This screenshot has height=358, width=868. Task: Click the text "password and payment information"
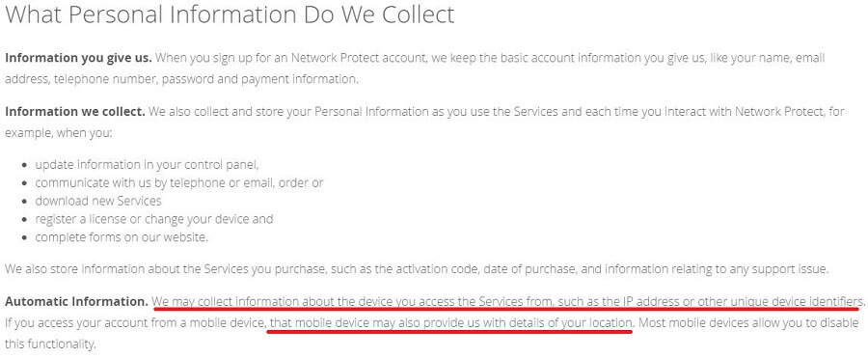point(259,79)
